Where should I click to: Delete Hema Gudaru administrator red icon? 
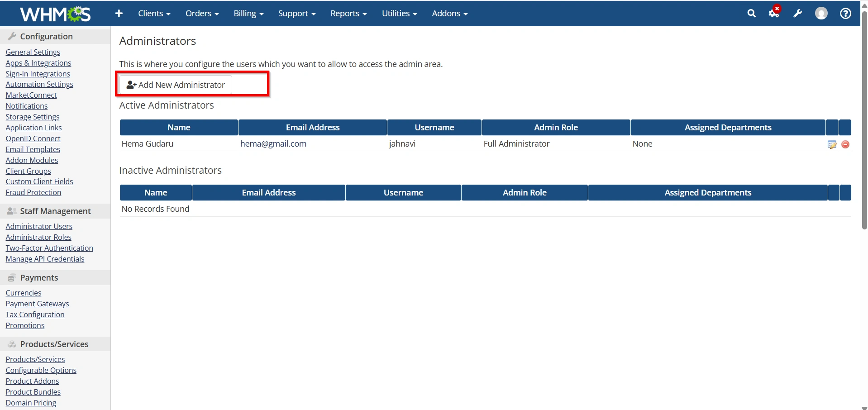click(845, 144)
